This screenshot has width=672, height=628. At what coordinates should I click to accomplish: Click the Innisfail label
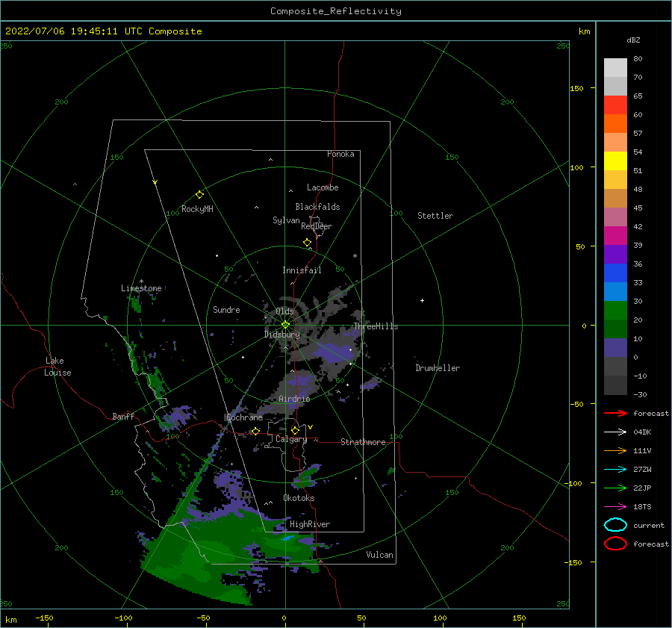click(x=302, y=270)
